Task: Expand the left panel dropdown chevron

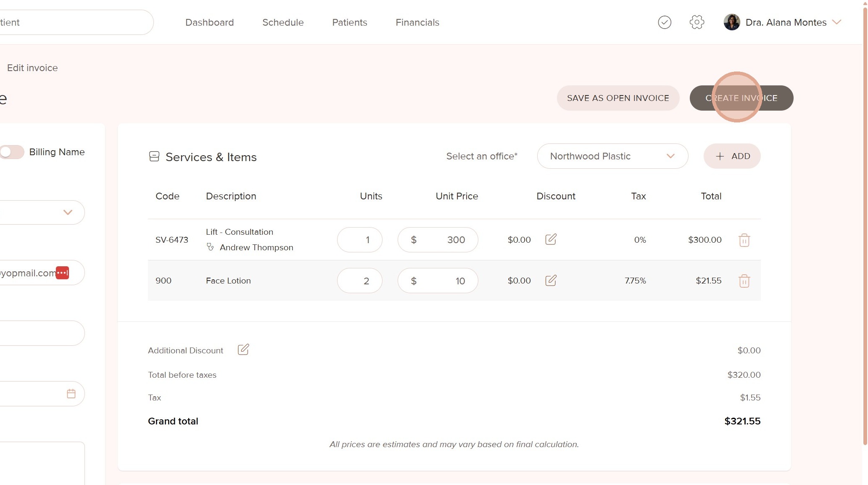Action: 68,212
